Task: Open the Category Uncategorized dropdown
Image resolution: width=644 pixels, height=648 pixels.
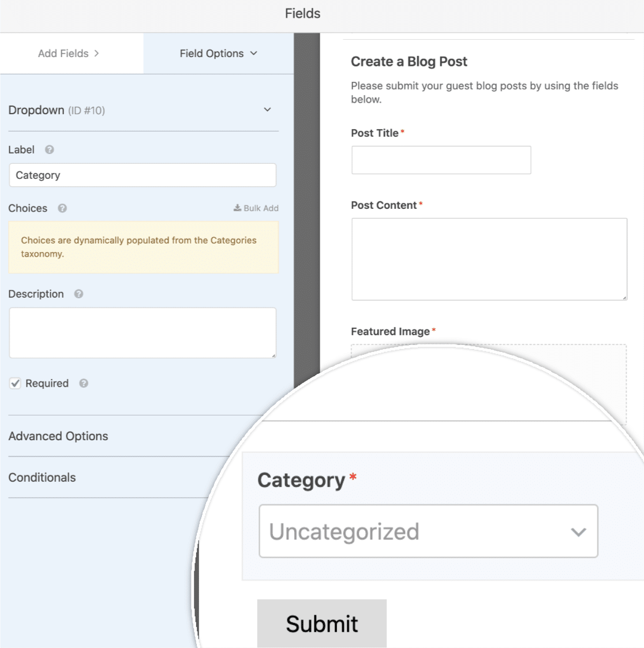Action: click(x=428, y=531)
